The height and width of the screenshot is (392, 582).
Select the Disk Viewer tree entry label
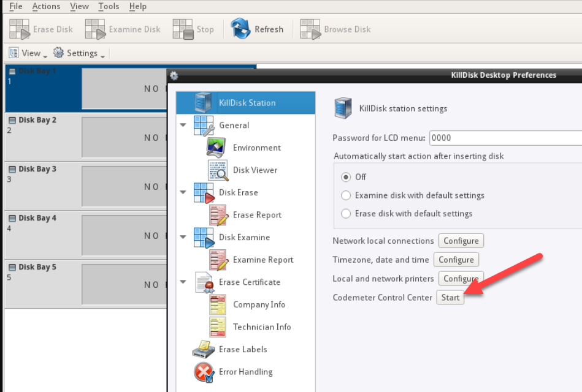[255, 170]
